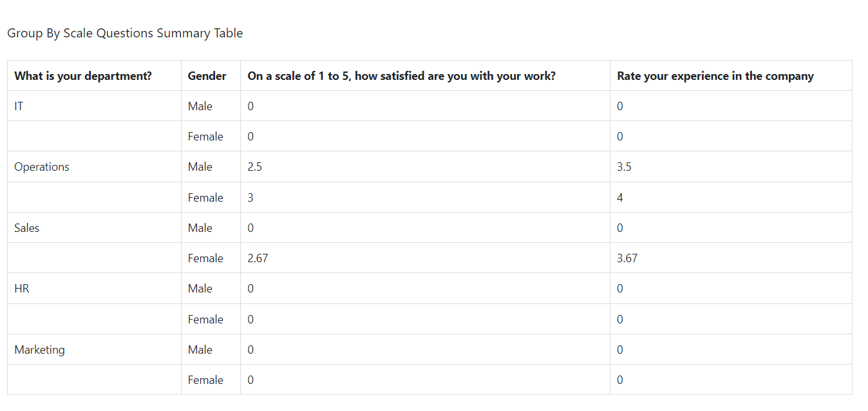This screenshot has height=411, width=868.
Task: Click the 2.5 satisfaction value for Operations Male
Action: coord(254,167)
